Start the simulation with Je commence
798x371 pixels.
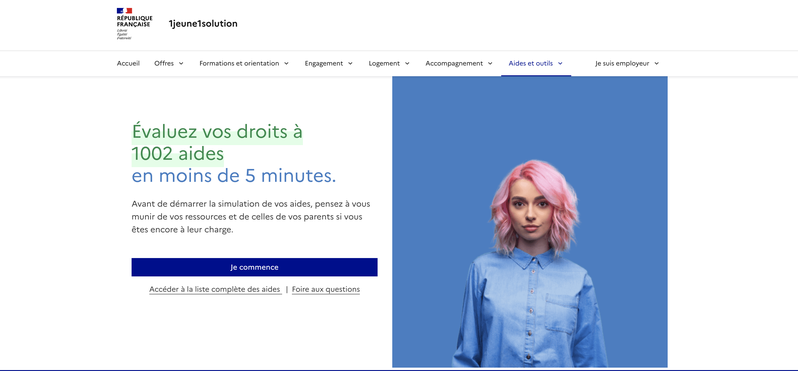point(254,267)
